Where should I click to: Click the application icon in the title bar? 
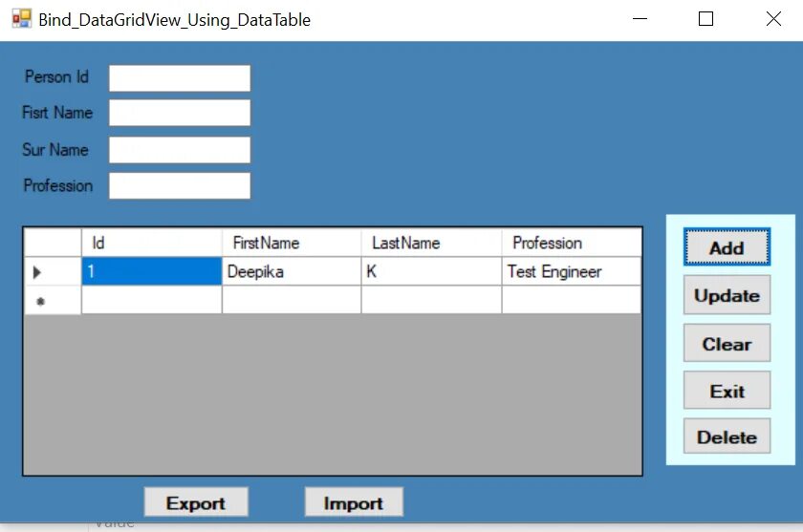pos(22,19)
